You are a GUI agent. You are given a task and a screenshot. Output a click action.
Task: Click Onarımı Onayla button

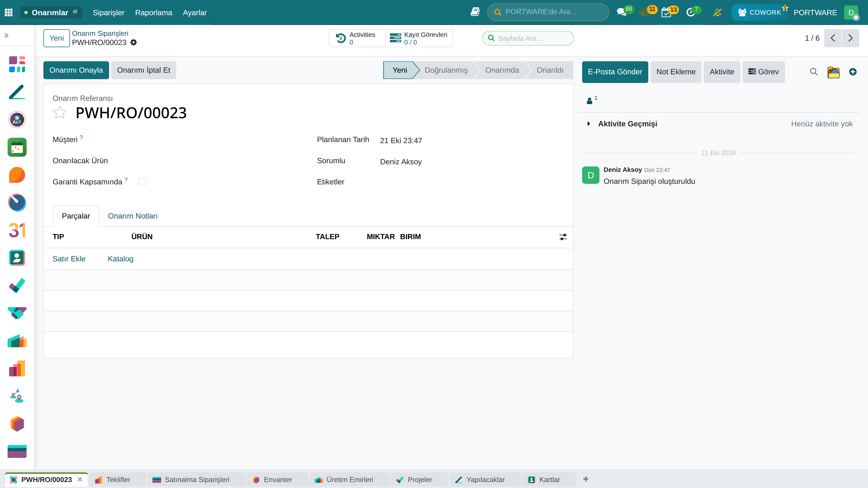[76, 70]
